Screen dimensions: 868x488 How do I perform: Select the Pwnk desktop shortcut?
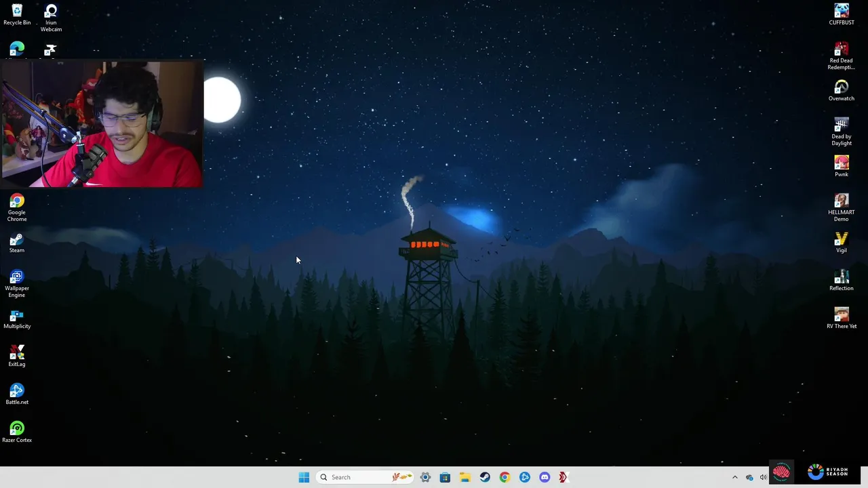pos(842,167)
